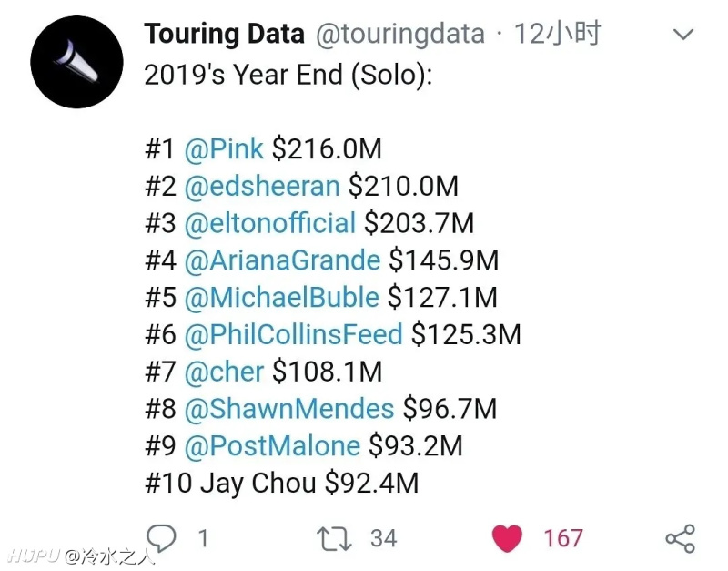Screen dimensions: 728x571
Task: View the 167 likes count
Action: (563, 538)
